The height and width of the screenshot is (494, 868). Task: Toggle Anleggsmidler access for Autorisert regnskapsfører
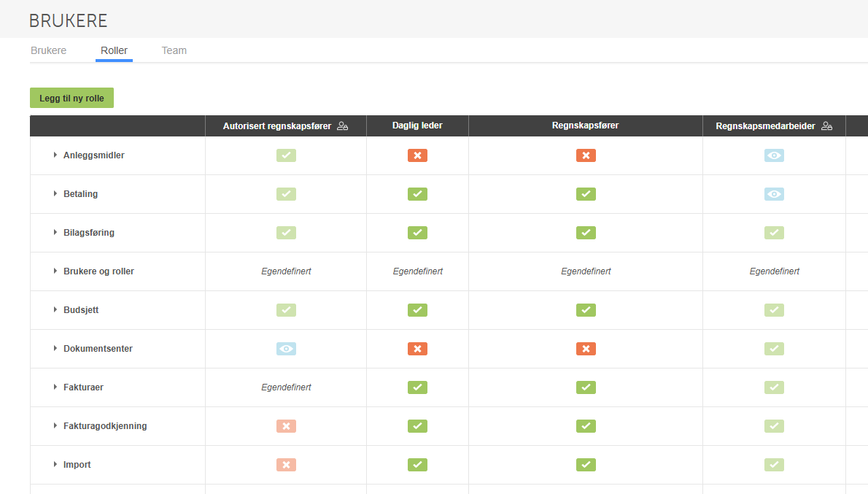pyautogui.click(x=286, y=155)
